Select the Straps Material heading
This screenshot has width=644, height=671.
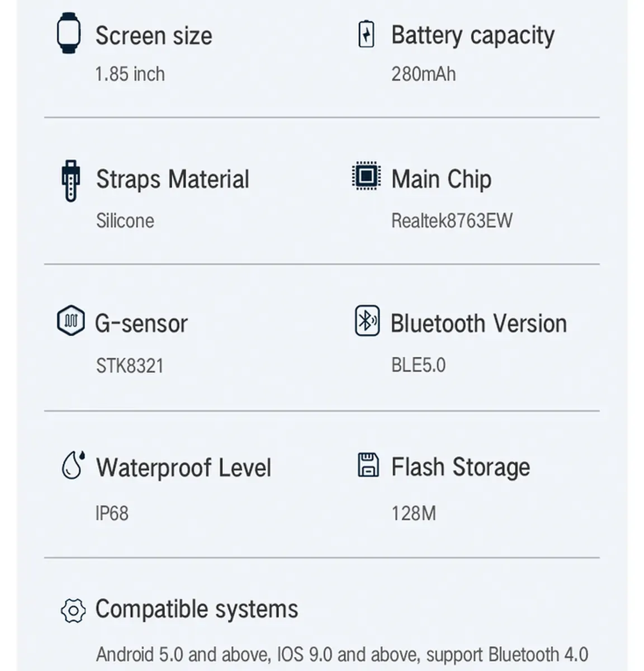pyautogui.click(x=172, y=179)
